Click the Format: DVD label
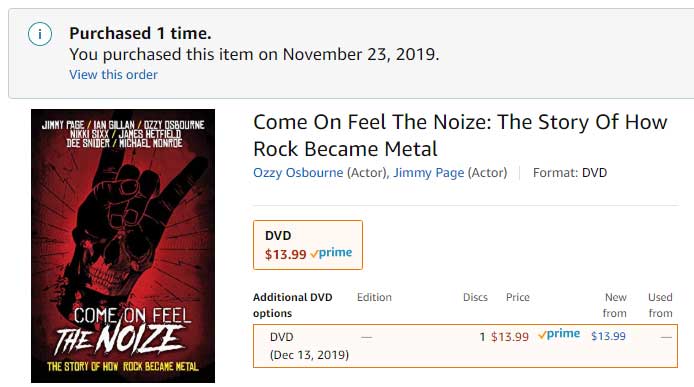The width and height of the screenshot is (694, 387). coord(570,172)
